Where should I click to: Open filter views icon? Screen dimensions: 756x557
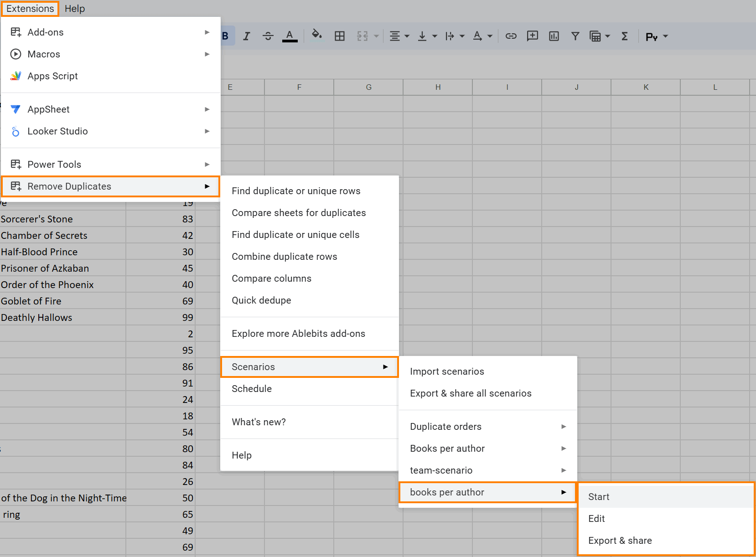[x=595, y=36]
